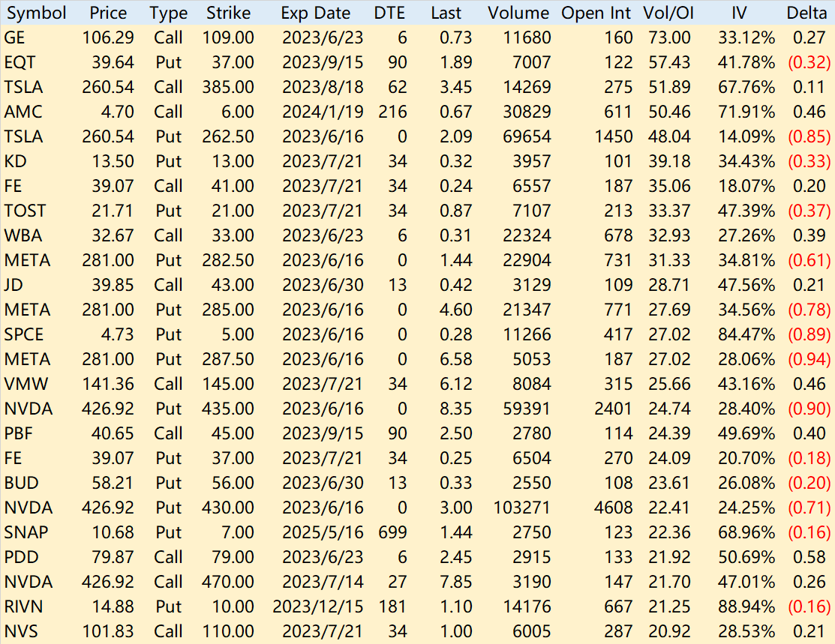Click the delta value 0.58

(809, 557)
